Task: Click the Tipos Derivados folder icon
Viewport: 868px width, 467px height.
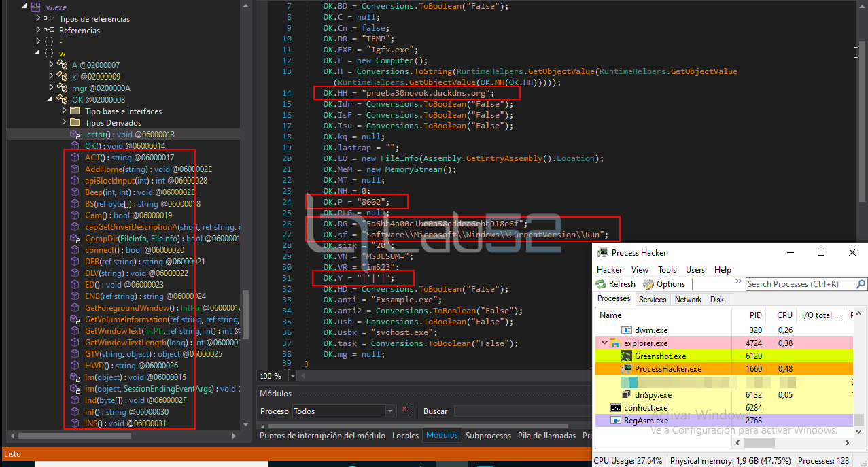Action: (75, 123)
